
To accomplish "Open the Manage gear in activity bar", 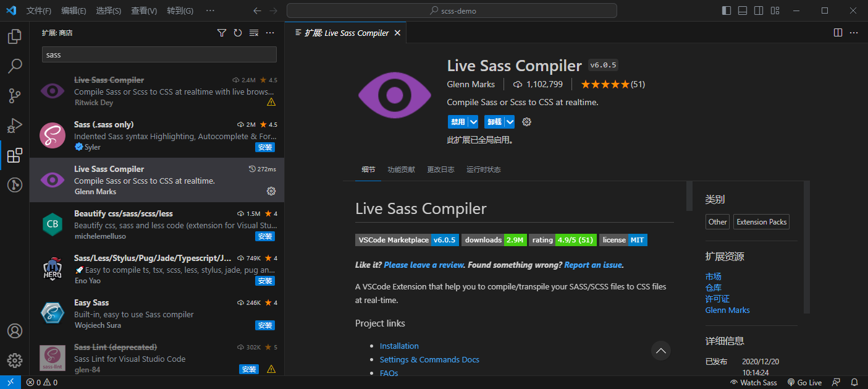I will pos(15,361).
